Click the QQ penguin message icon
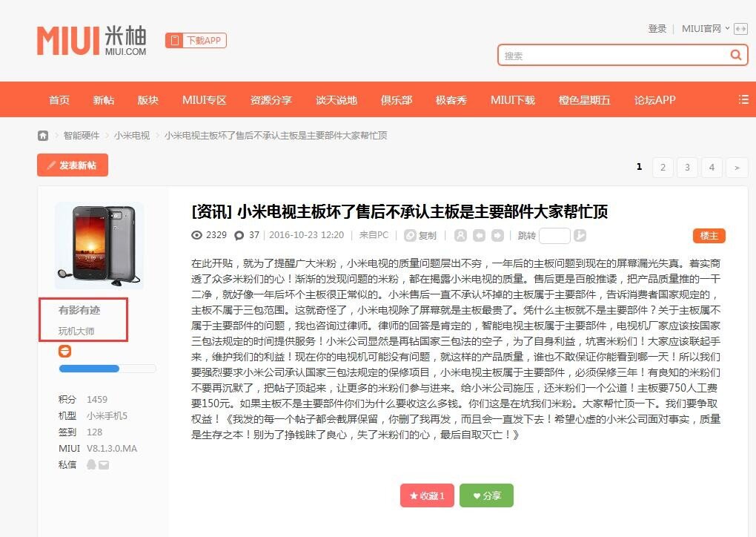This screenshot has height=537, width=756. coord(91,464)
